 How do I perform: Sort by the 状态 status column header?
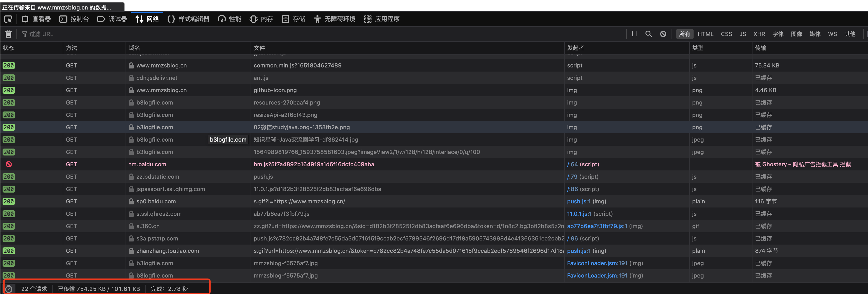[x=8, y=48]
